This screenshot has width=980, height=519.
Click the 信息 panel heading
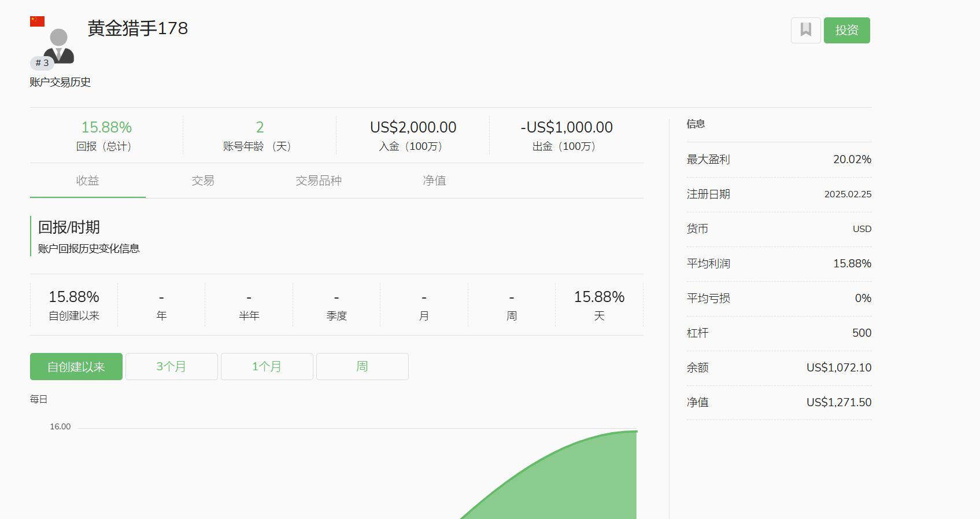(x=696, y=124)
